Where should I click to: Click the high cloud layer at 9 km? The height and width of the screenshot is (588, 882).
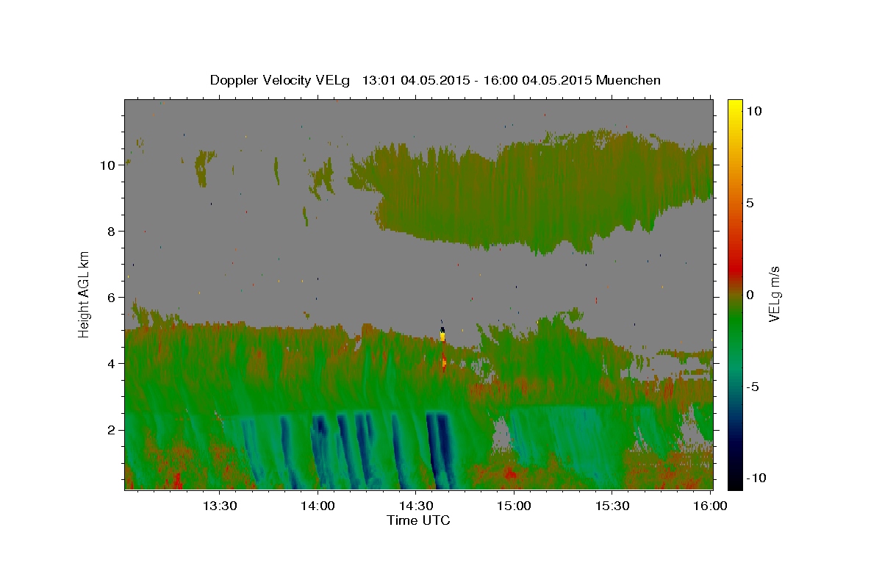(x=544, y=195)
